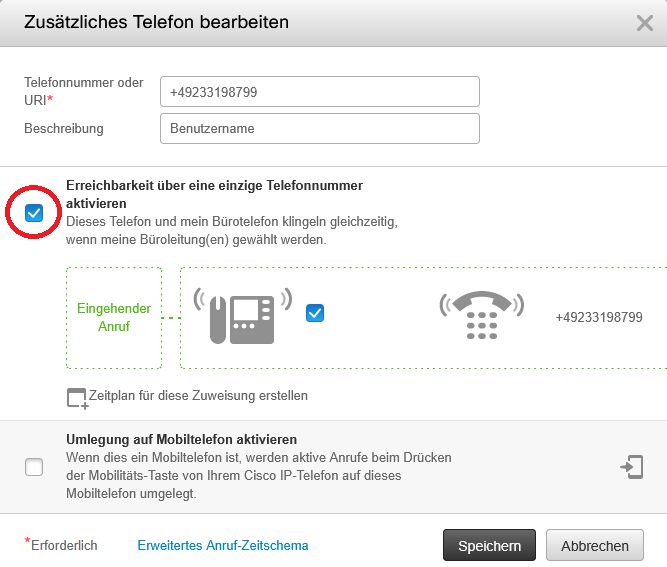Open the Erweitertes Anruf-Zeitschema link
The image size is (667, 567).
click(222, 546)
